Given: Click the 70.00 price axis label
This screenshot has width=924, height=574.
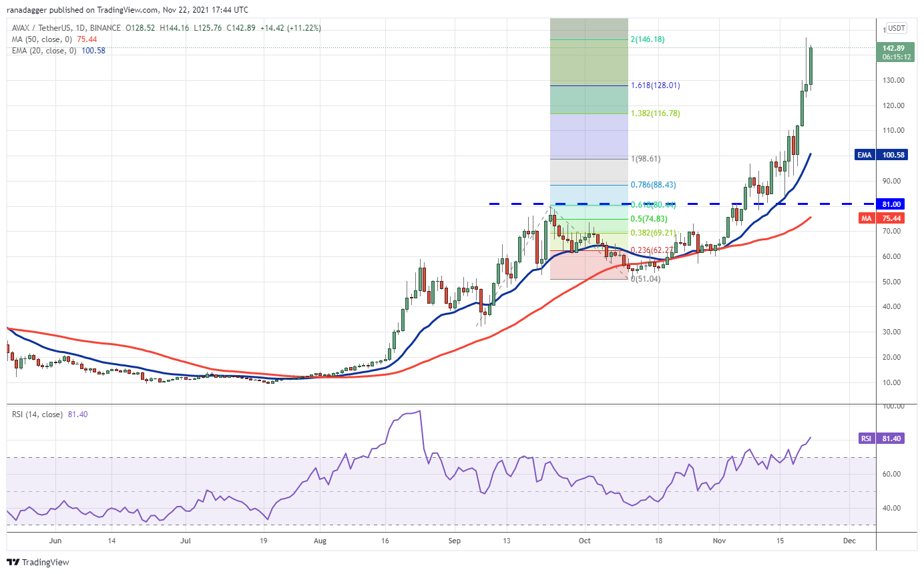Looking at the screenshot, I should (891, 231).
